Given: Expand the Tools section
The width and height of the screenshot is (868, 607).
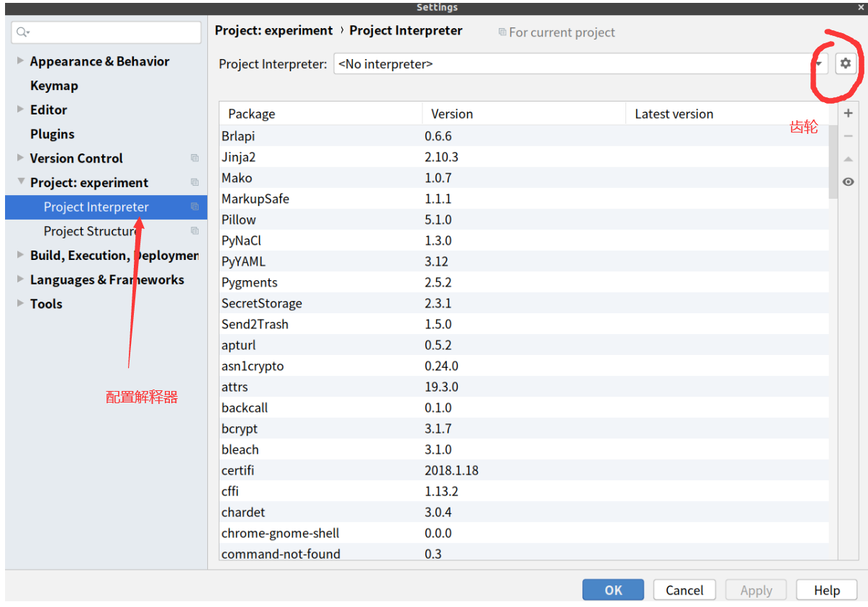Looking at the screenshot, I should (x=20, y=303).
